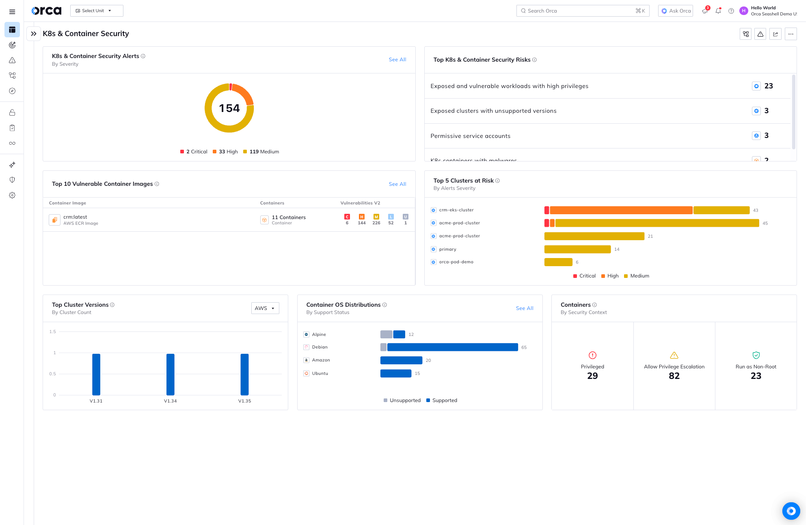The height and width of the screenshot is (525, 812).
Task: Select the Ubuntu OS row
Action: pyautogui.click(x=320, y=374)
